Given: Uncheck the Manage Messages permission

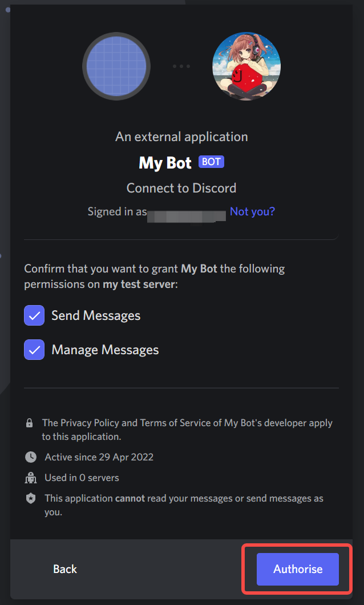Looking at the screenshot, I should click(34, 350).
